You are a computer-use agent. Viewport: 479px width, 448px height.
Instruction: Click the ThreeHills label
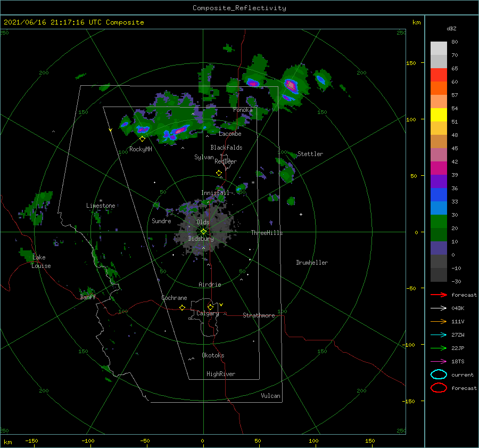[x=267, y=233]
